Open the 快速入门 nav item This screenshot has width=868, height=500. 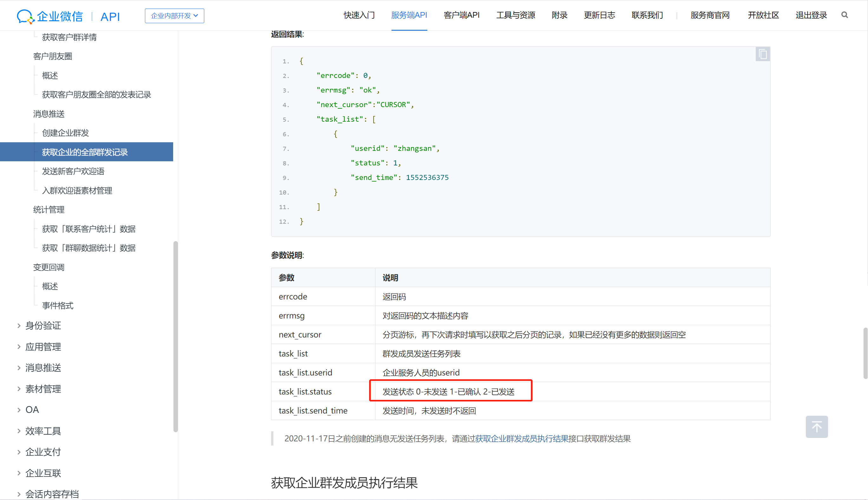(359, 15)
